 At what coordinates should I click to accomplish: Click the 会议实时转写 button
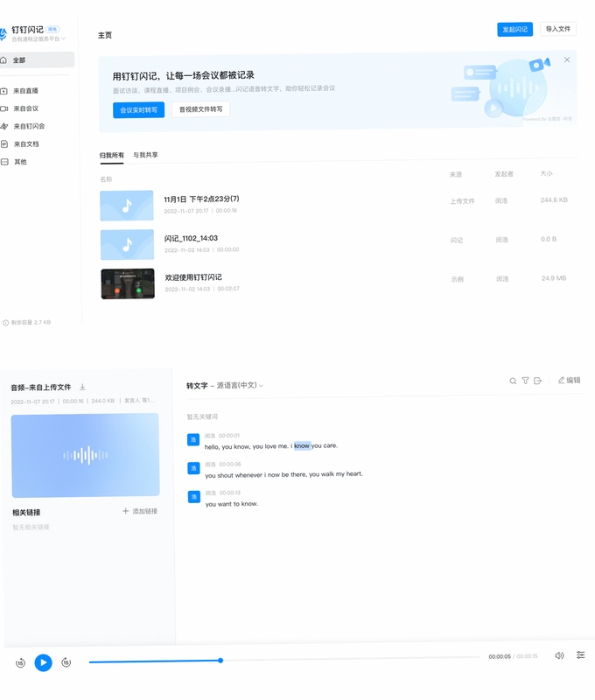138,110
